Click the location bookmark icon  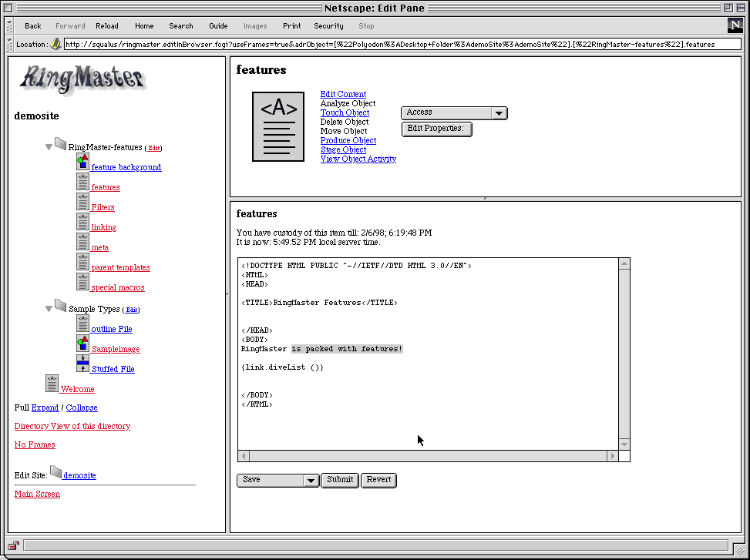tap(55, 44)
